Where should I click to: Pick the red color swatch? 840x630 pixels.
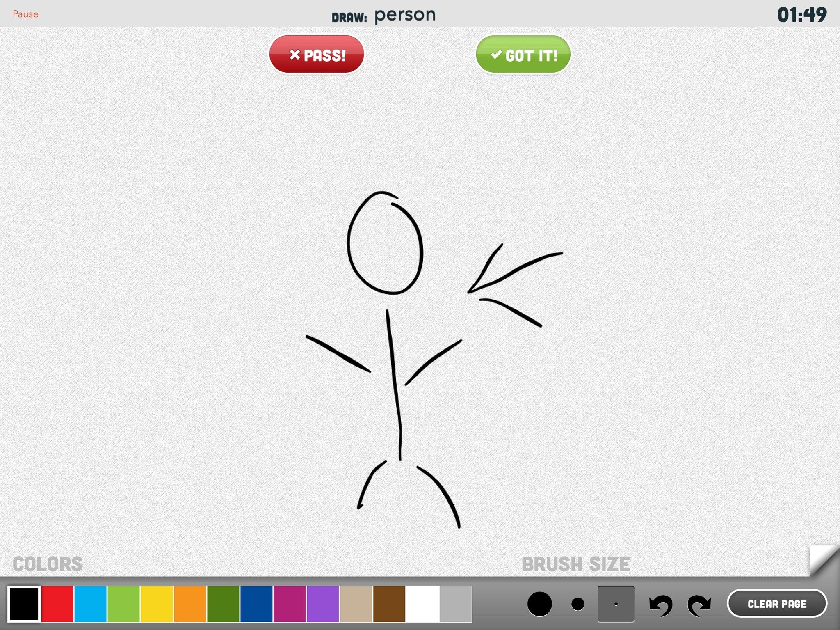(x=57, y=604)
